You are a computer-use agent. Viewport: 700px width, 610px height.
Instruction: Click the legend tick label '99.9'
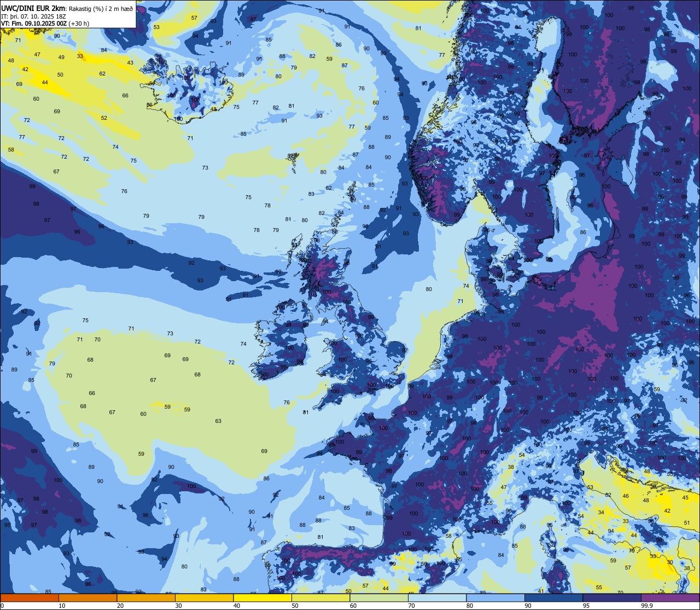(647, 606)
